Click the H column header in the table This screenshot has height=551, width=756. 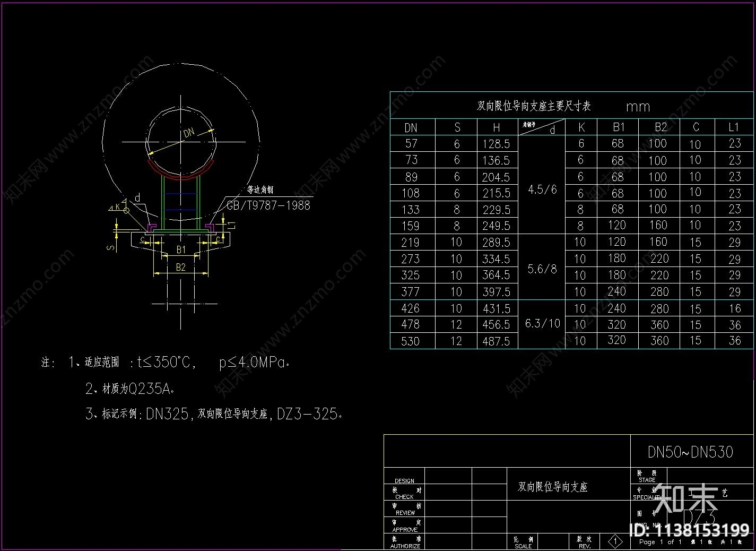496,127
